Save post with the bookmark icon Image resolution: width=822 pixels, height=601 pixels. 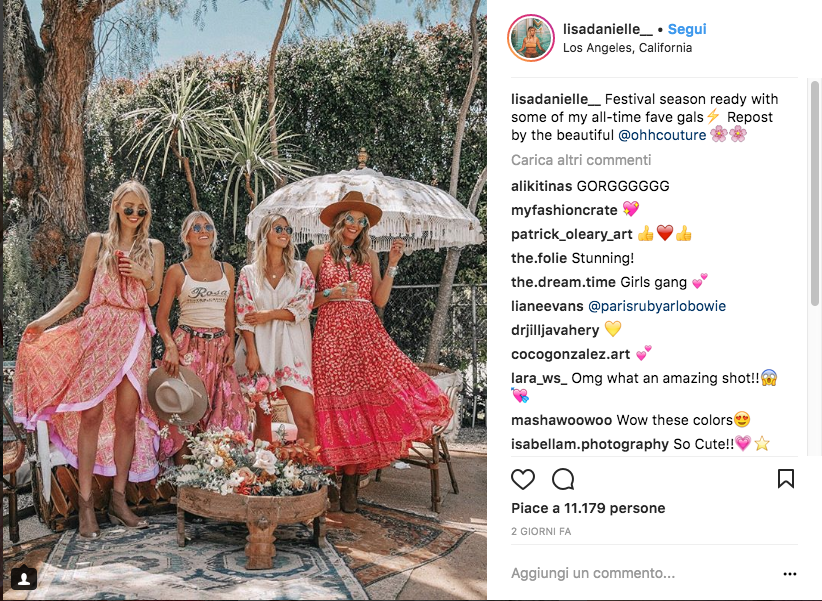click(785, 479)
